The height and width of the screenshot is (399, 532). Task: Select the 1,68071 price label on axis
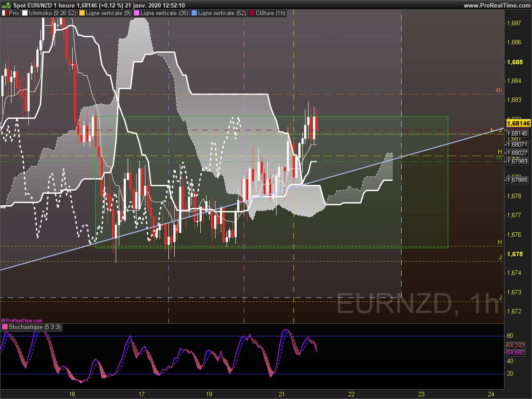tap(517, 145)
